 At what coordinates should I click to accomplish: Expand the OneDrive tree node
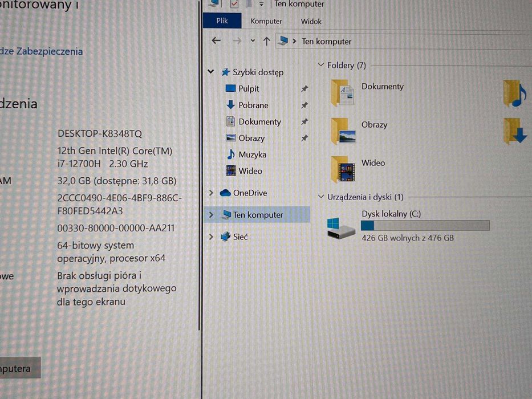click(x=211, y=193)
